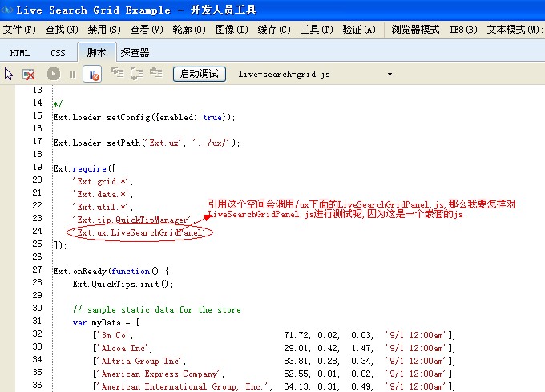Open 文本模式 document mode menu
545x392 pixels.
point(515,30)
